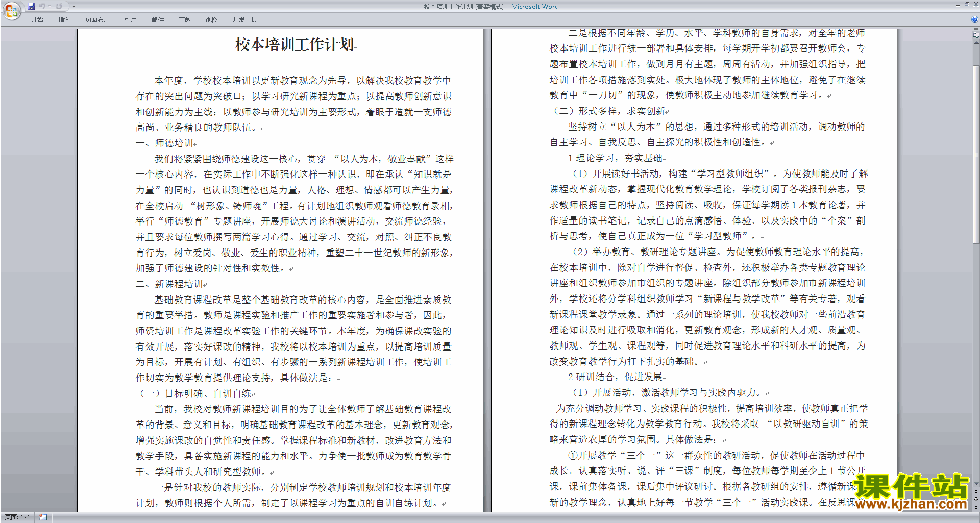Image resolution: width=980 pixels, height=523 pixels.
Task: Switch to the 审阅 tab
Action: pos(185,19)
